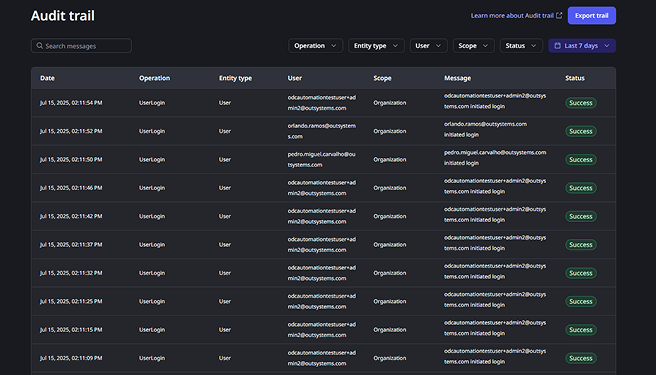Click the chevron arrow on Scope filter

tap(485, 46)
